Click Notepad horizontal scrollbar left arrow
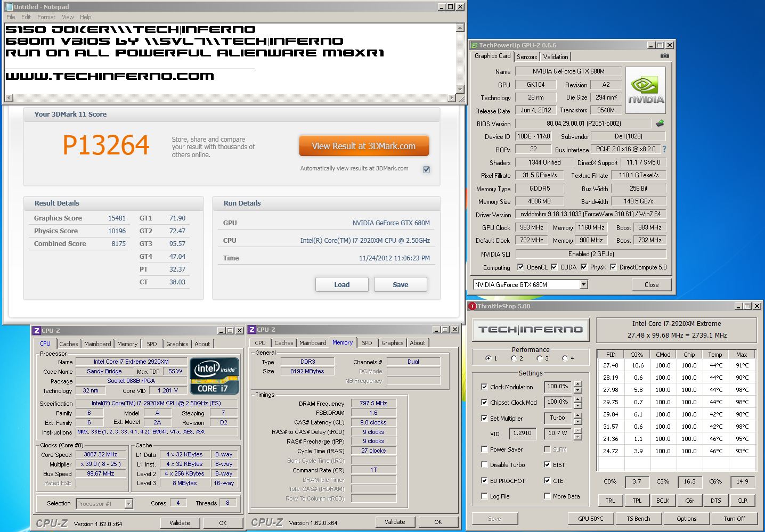 (x=9, y=98)
